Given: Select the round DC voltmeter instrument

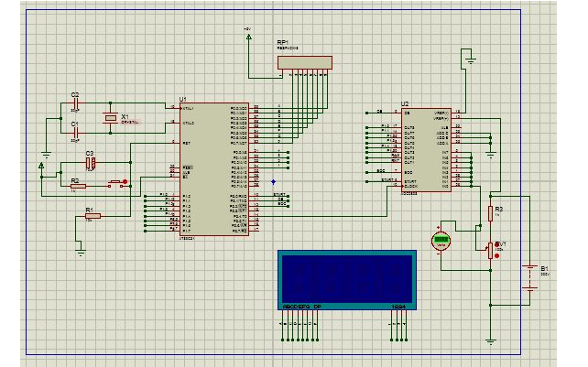Looking at the screenshot, I should 441,241.
